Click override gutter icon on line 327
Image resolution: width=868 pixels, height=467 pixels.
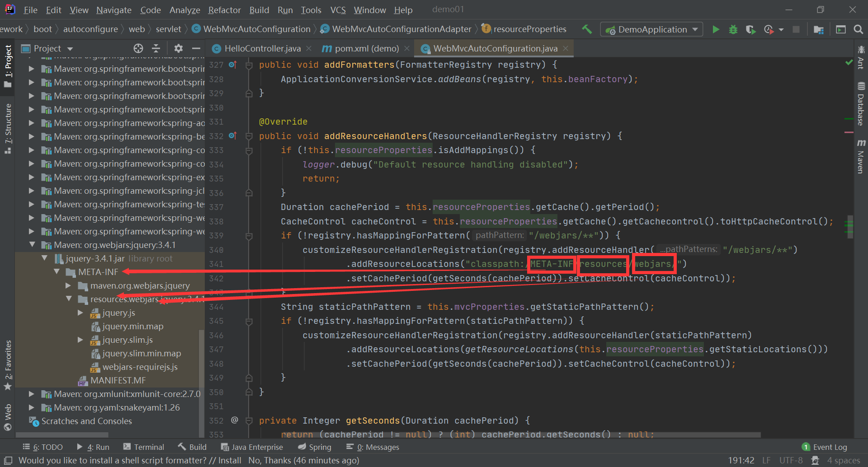click(233, 65)
